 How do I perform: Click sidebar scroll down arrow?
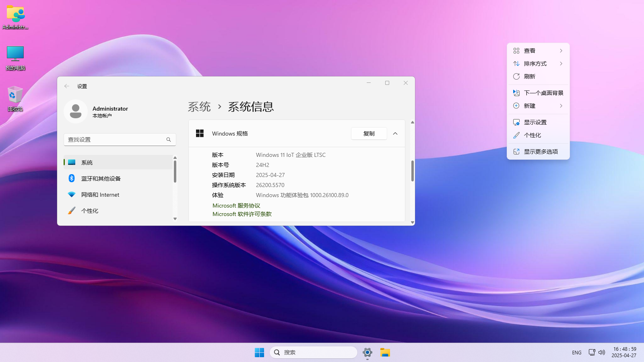[175, 219]
